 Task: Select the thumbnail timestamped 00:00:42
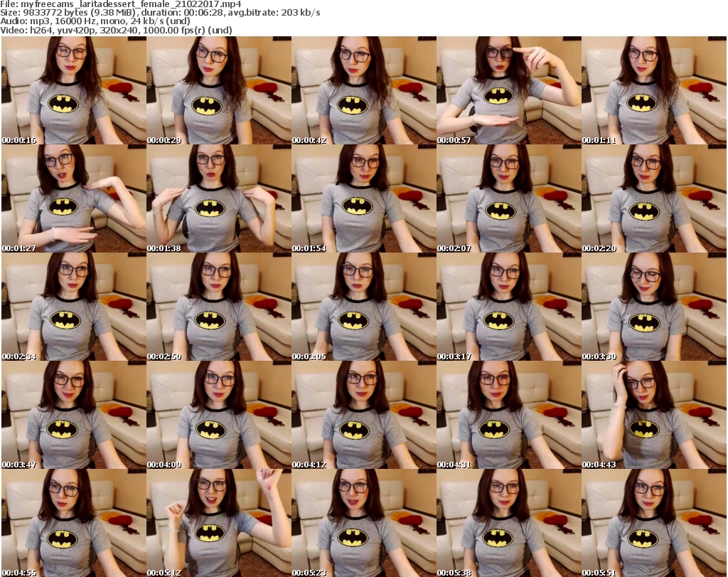tap(363, 90)
